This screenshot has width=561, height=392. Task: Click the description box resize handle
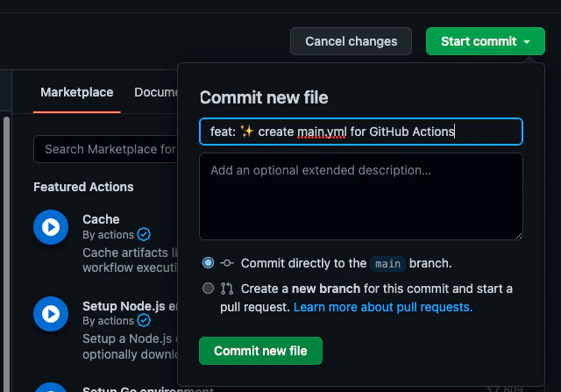click(x=519, y=236)
